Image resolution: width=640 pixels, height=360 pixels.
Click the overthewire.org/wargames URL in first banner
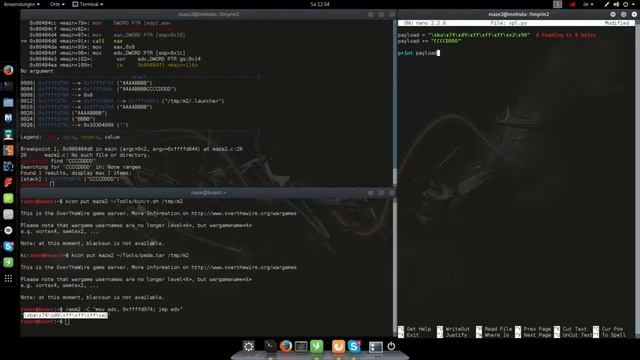[x=244, y=213]
